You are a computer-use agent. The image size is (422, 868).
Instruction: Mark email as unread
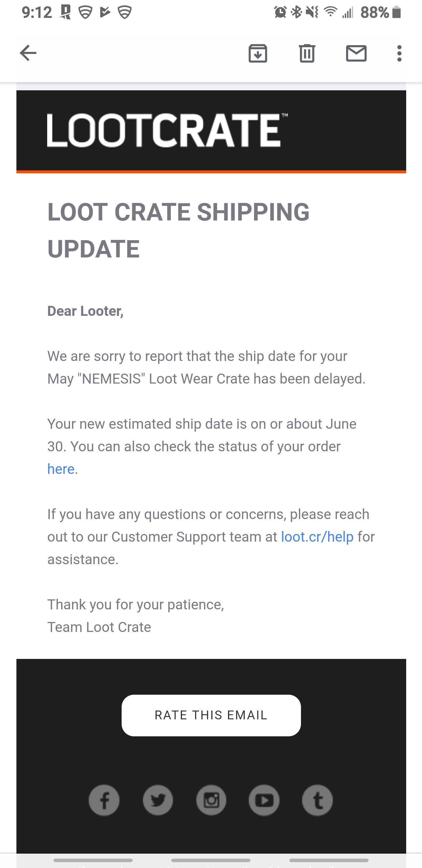coord(356,53)
